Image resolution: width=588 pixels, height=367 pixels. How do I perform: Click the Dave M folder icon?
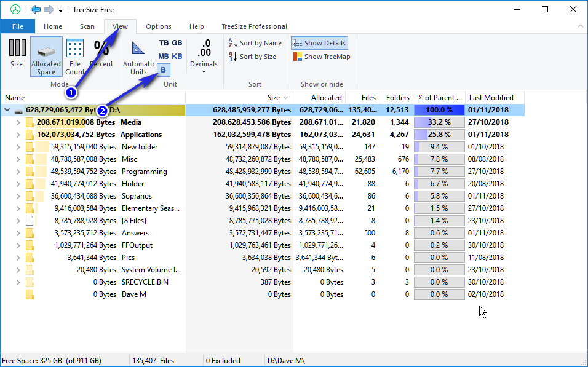tap(30, 294)
